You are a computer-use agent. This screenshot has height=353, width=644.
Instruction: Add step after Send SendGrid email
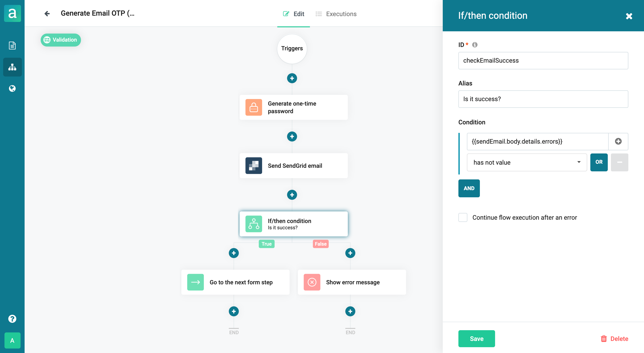pos(292,195)
